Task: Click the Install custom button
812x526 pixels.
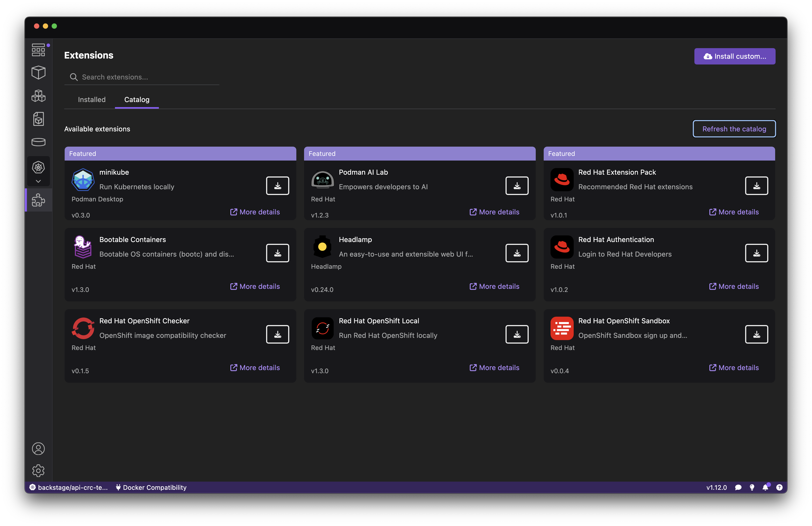Action: click(735, 56)
